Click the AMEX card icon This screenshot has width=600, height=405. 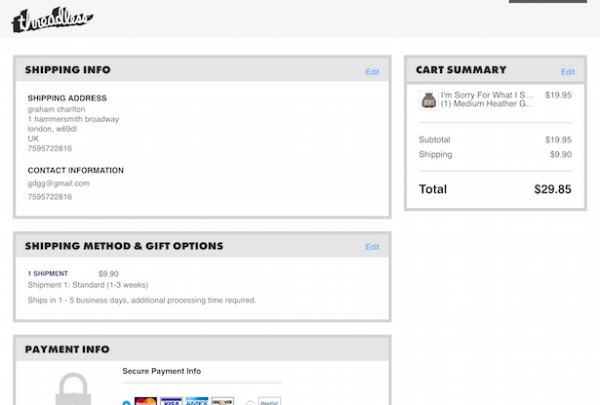(x=197, y=402)
